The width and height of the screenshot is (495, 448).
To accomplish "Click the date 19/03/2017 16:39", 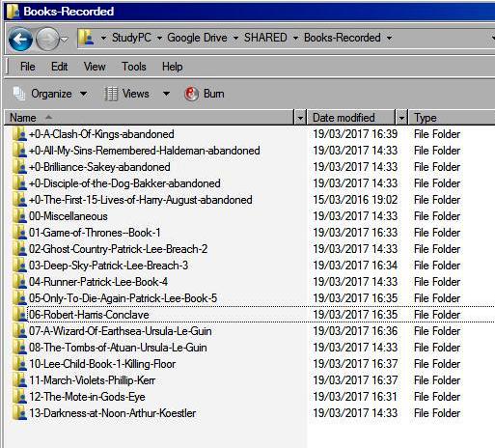I will coord(355,134).
